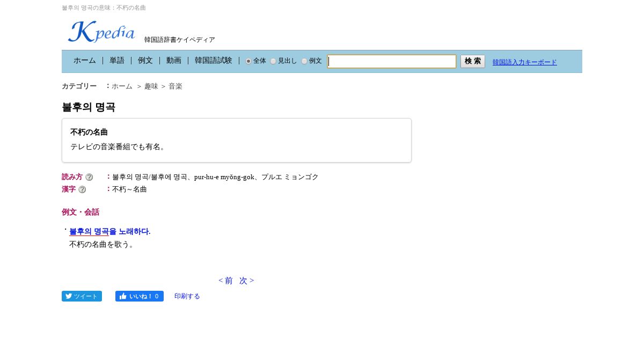Click the 例文・会話 section heading
Image resolution: width=644 pixels, height=338 pixels.
click(x=80, y=212)
